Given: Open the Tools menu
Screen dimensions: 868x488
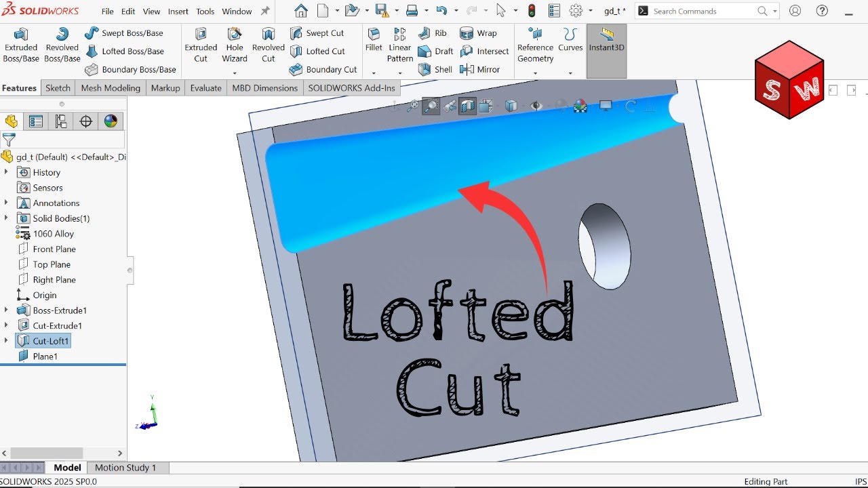Looking at the screenshot, I should pos(205,12).
